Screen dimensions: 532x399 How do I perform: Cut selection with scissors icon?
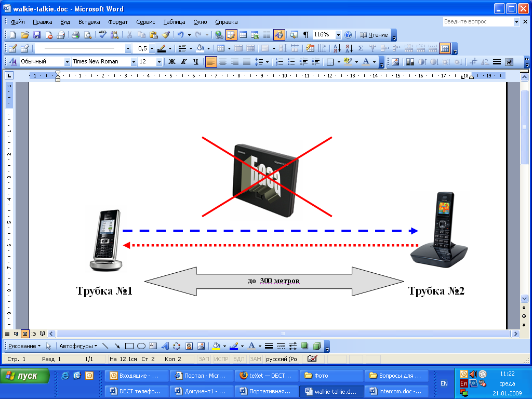[129, 35]
